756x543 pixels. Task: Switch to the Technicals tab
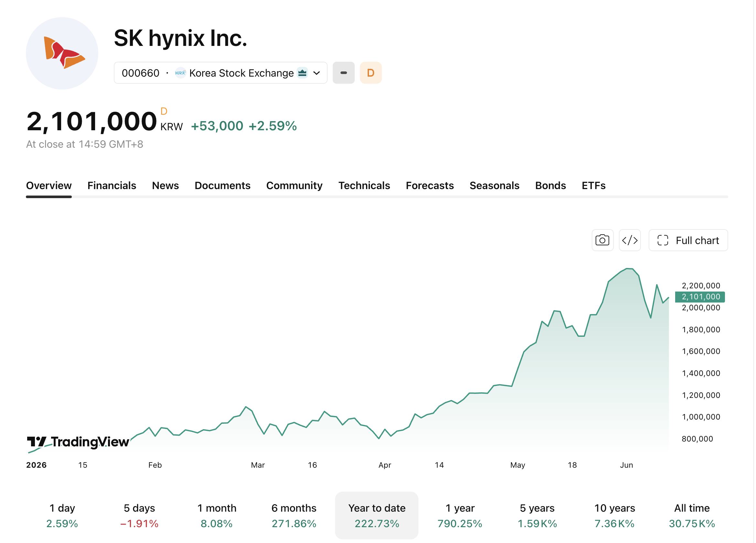[x=364, y=185]
